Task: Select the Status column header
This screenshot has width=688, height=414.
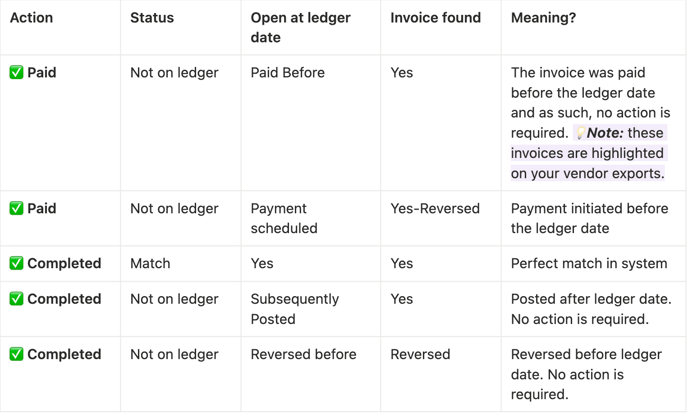Action: (152, 18)
